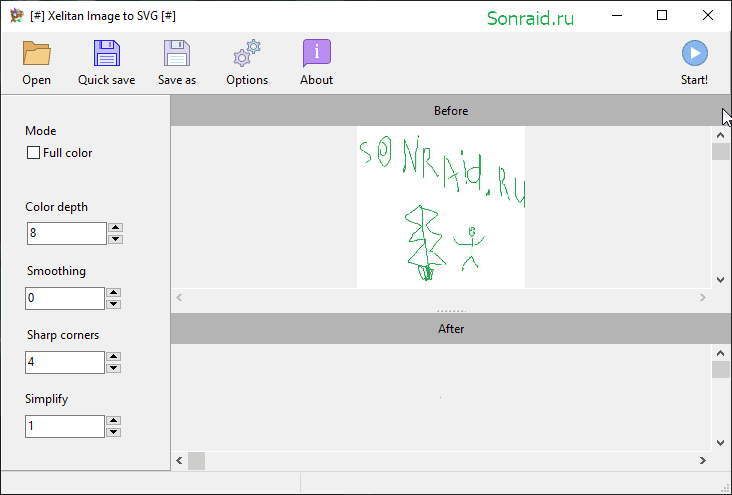The height and width of the screenshot is (495, 732).
Task: Click the After panel vertical scroll thumb
Action: pos(720,369)
